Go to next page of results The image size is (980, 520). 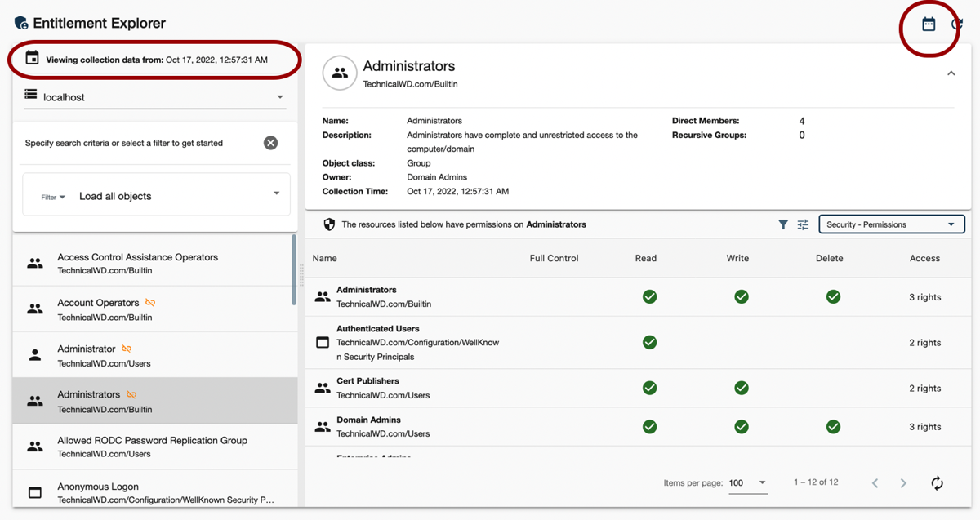click(903, 483)
